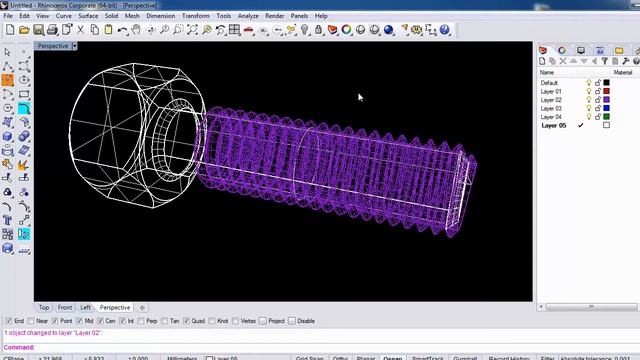The width and height of the screenshot is (640, 360).
Task: Open a file with the folder icon
Action: [24, 29]
